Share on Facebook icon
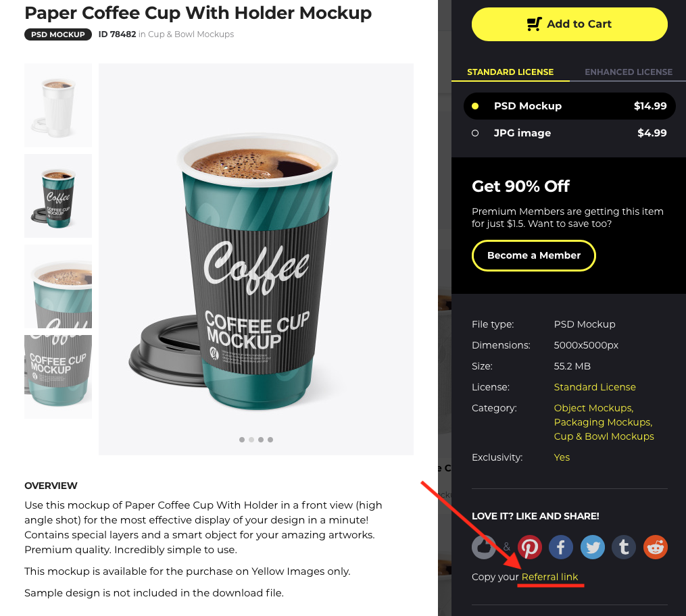This screenshot has height=616, width=686. coord(561,547)
